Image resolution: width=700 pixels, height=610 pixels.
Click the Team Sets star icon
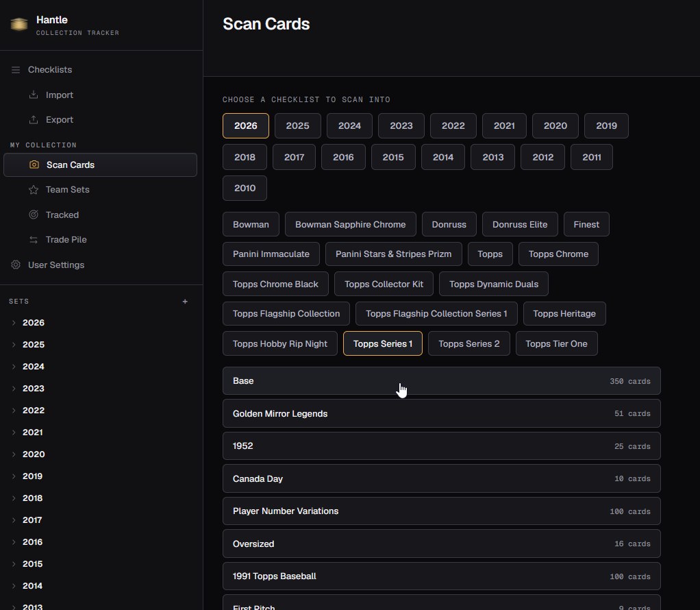pyautogui.click(x=34, y=189)
